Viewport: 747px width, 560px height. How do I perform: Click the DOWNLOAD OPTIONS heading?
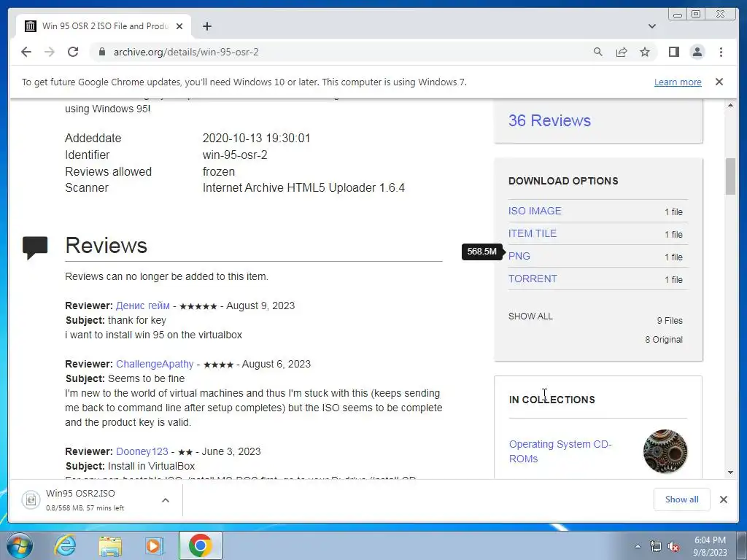coord(563,181)
